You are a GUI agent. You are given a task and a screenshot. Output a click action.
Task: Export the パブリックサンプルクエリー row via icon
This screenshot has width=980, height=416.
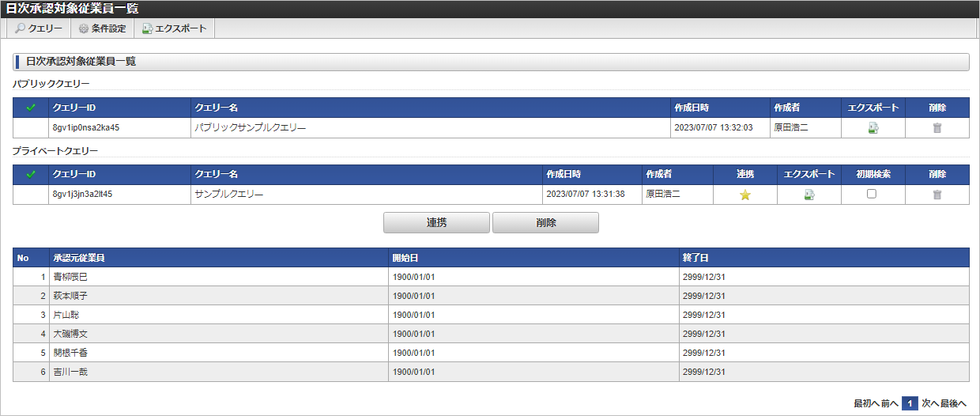coord(873,128)
